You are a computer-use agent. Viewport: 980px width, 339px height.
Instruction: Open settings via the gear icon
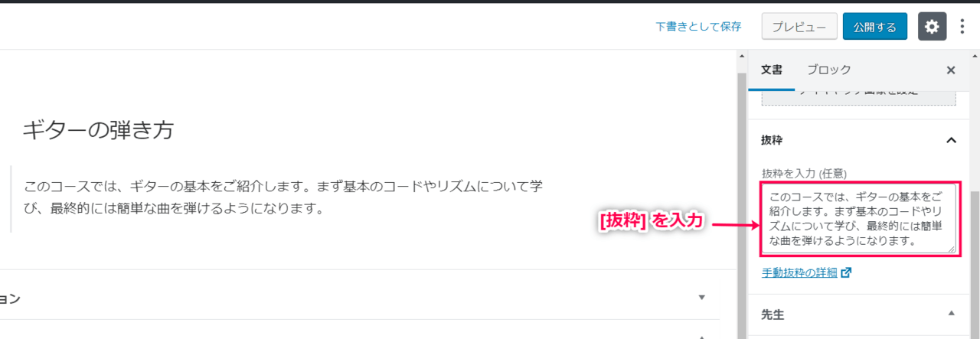click(932, 26)
